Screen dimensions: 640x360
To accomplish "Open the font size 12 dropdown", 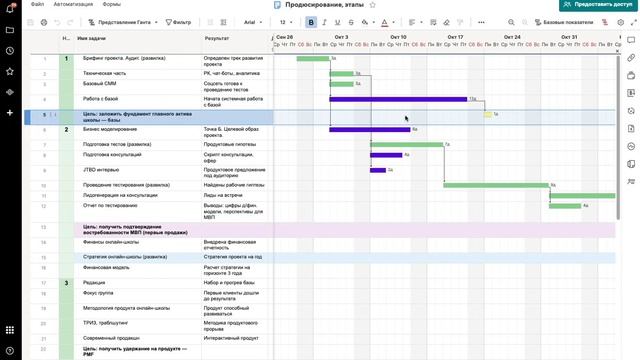I will 286,22.
